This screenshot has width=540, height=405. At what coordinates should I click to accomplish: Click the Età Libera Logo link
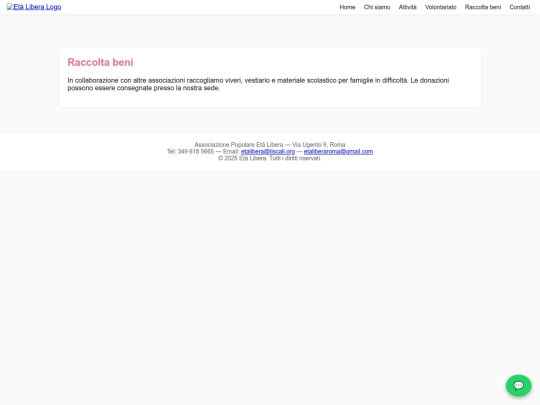coord(34,7)
